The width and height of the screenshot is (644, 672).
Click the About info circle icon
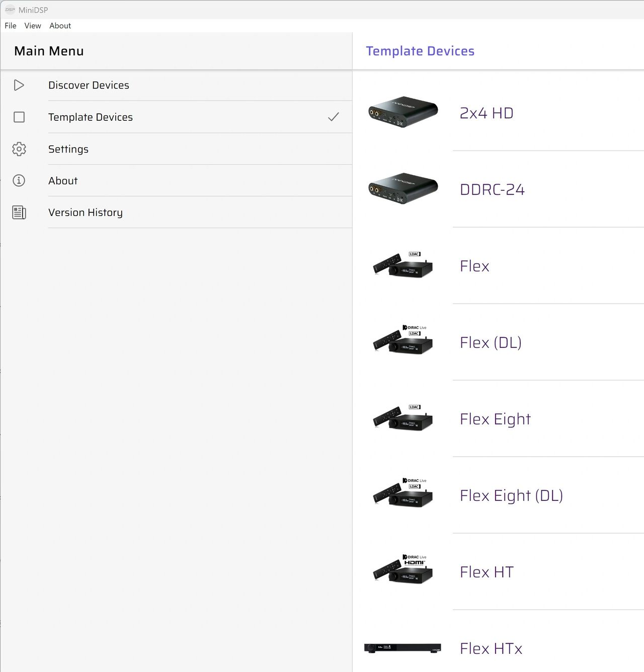click(x=19, y=181)
